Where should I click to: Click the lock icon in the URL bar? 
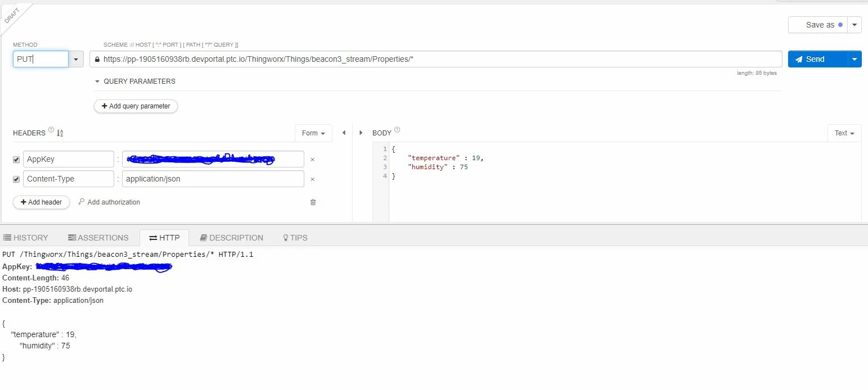[97, 59]
